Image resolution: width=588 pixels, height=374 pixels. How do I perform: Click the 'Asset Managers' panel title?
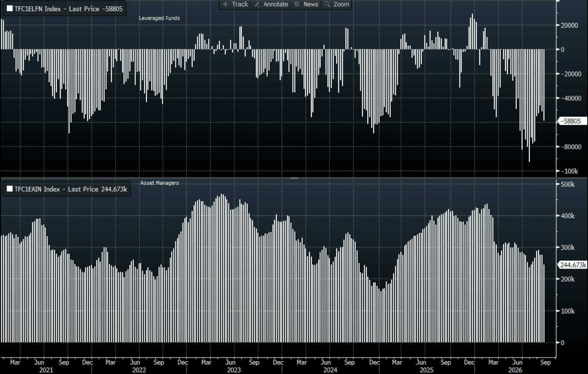[x=160, y=183]
